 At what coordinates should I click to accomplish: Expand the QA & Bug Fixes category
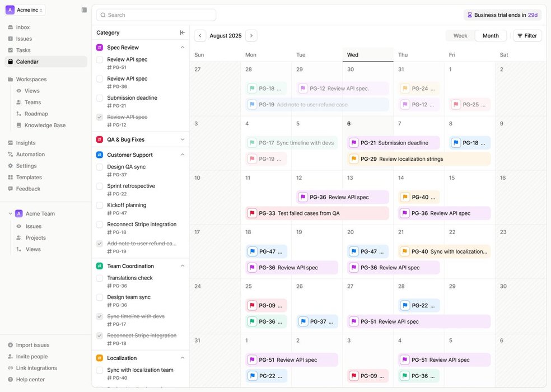click(x=183, y=139)
